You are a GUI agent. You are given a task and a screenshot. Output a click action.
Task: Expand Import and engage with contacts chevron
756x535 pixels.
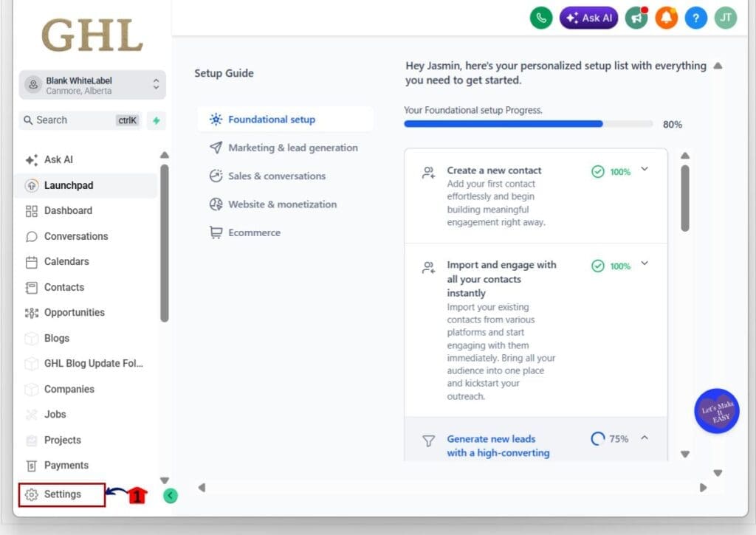point(645,263)
